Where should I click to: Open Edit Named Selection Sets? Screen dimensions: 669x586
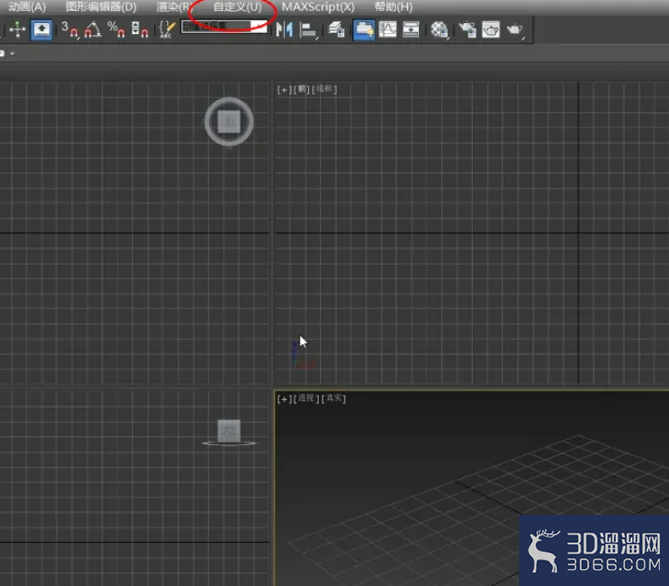(x=166, y=29)
